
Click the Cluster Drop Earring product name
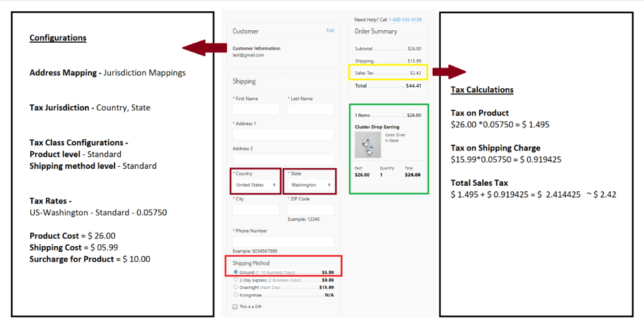pos(377,127)
